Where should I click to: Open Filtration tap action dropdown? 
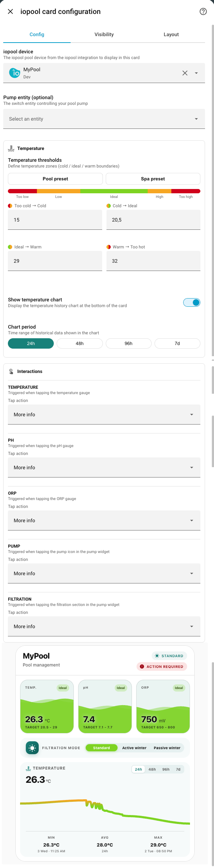[x=104, y=626]
